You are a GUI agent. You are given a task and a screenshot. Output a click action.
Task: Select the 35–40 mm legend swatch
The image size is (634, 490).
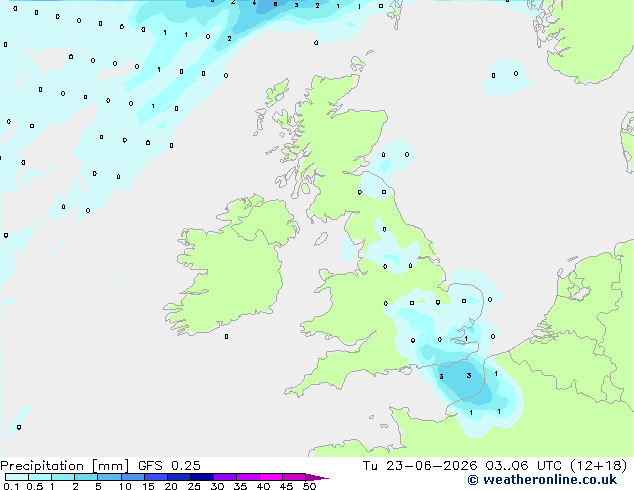point(247,477)
